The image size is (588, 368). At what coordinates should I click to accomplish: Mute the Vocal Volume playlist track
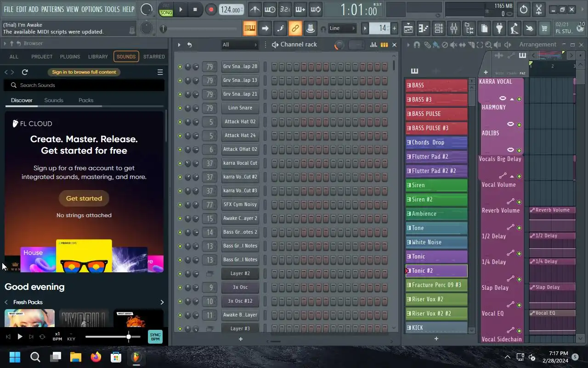pos(520,202)
